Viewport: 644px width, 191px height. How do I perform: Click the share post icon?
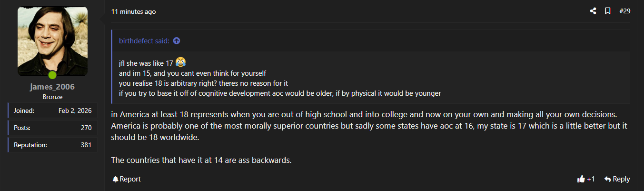(593, 11)
